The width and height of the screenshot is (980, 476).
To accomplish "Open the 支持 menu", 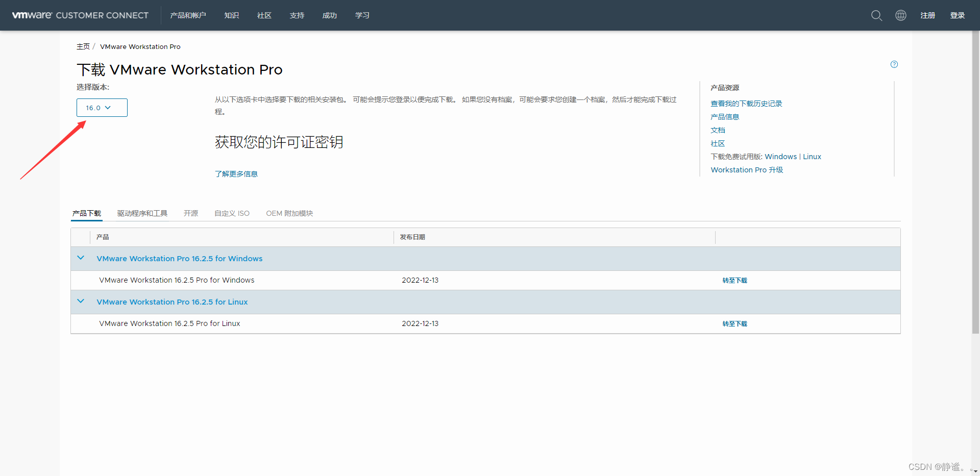I will 297,15.
